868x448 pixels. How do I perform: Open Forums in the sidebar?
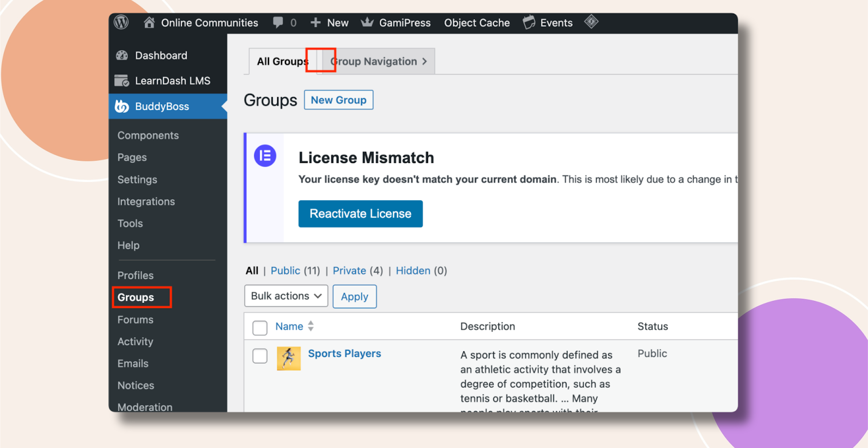pyautogui.click(x=136, y=320)
